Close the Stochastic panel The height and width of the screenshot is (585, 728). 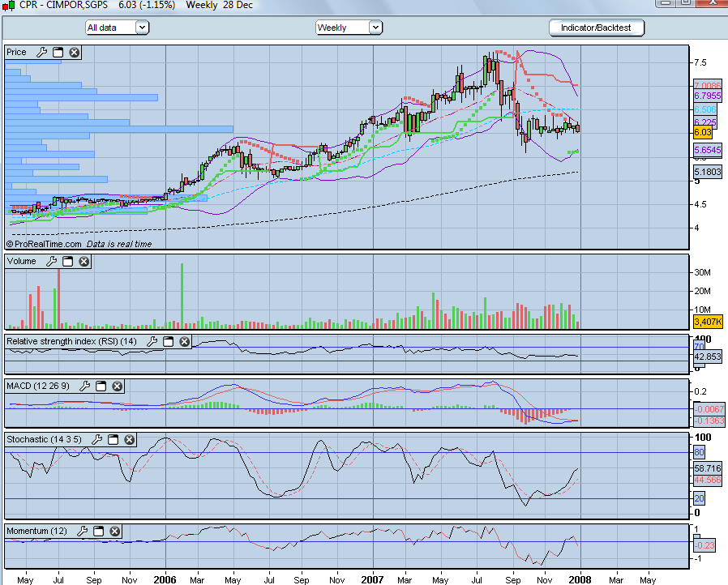[x=129, y=439]
